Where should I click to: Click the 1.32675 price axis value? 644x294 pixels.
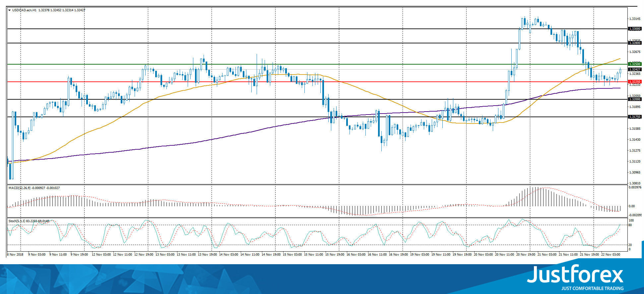(x=635, y=52)
